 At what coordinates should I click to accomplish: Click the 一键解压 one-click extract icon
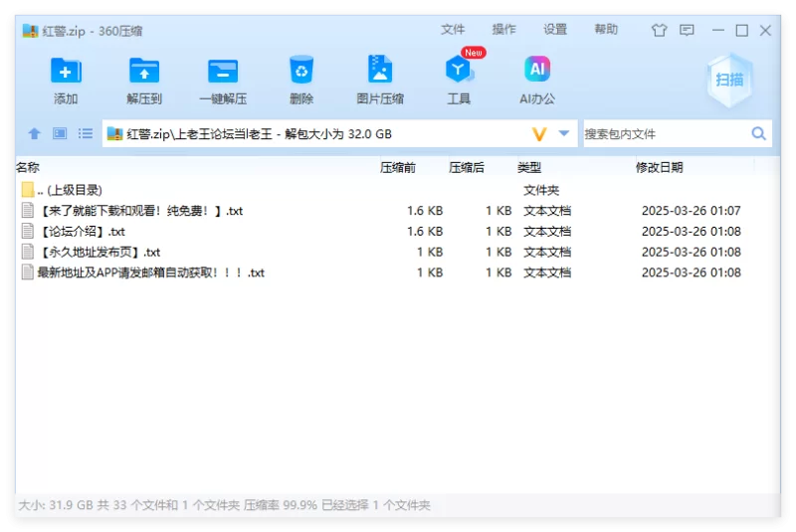click(x=223, y=71)
